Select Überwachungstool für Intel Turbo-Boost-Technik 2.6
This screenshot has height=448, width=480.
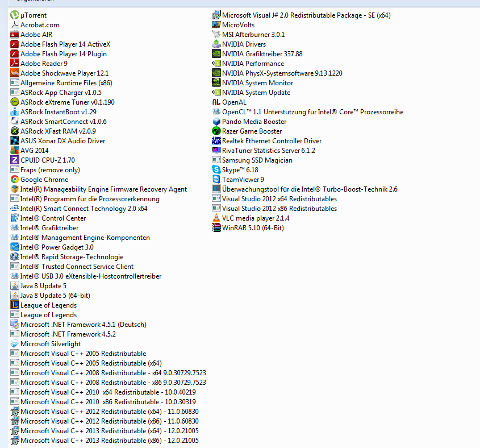tap(305, 189)
